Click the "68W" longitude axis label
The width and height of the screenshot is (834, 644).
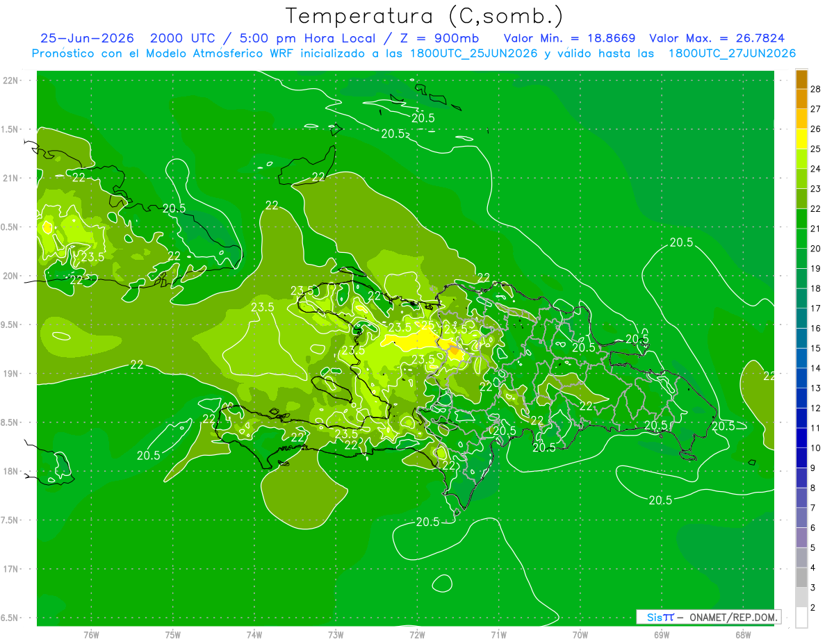(x=743, y=635)
